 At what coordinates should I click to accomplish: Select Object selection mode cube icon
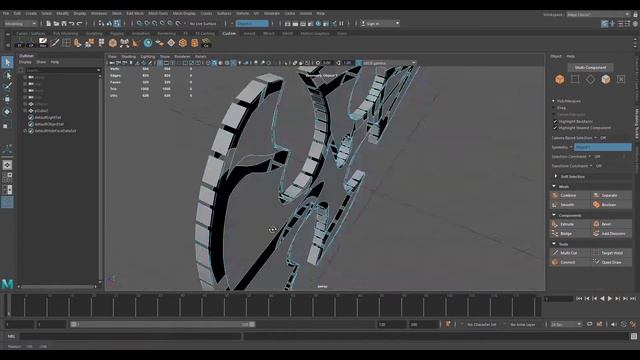pyautogui.click(x=560, y=79)
